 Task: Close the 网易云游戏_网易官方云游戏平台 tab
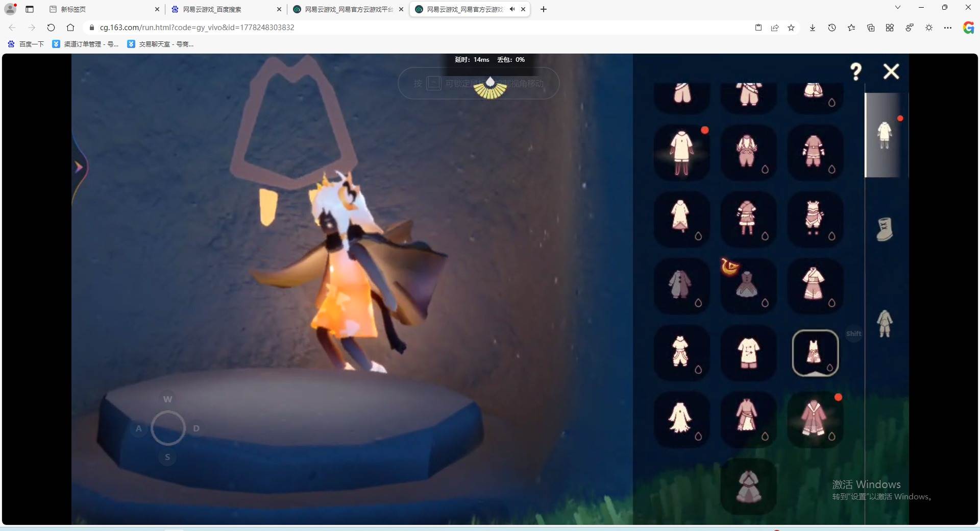point(401,9)
